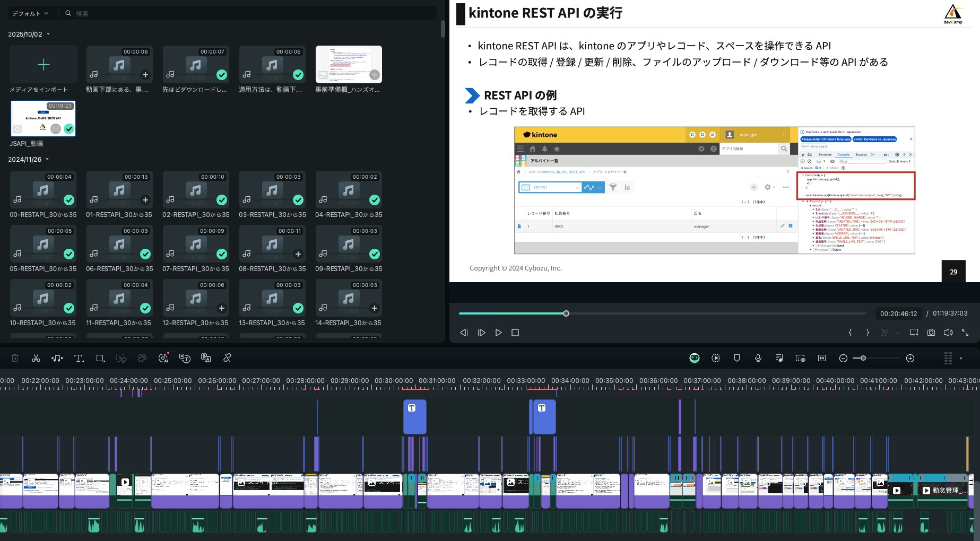Select the crop rectangle tool

[x=100, y=359]
